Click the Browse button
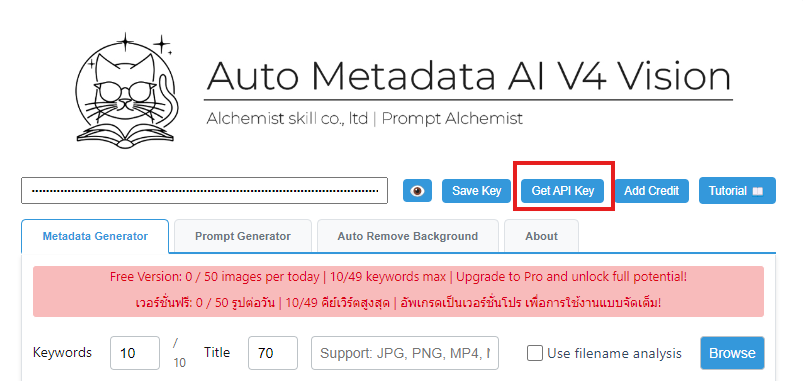The height and width of the screenshot is (381, 803). [732, 353]
